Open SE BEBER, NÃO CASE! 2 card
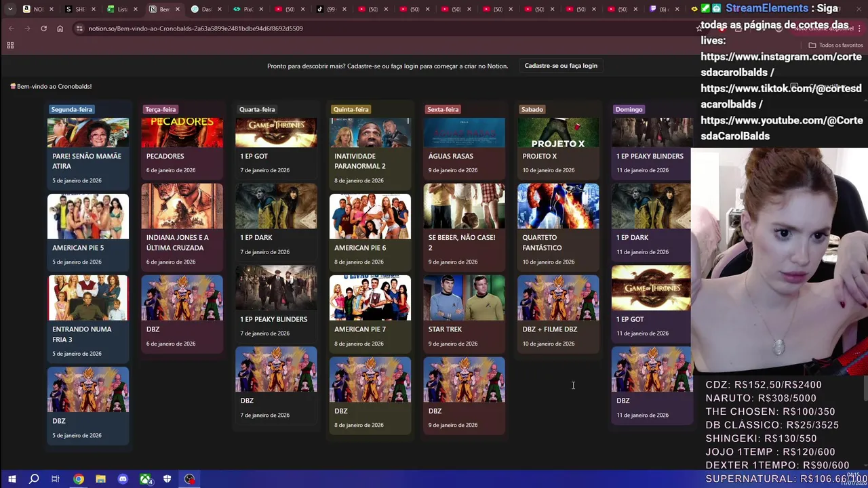 point(464,227)
